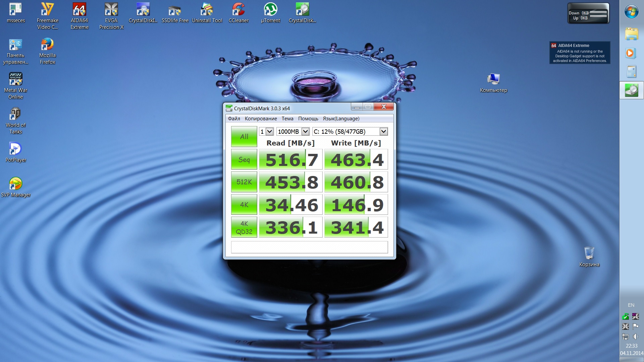Start the 512K benchmark test
The image size is (644, 362).
(x=244, y=182)
